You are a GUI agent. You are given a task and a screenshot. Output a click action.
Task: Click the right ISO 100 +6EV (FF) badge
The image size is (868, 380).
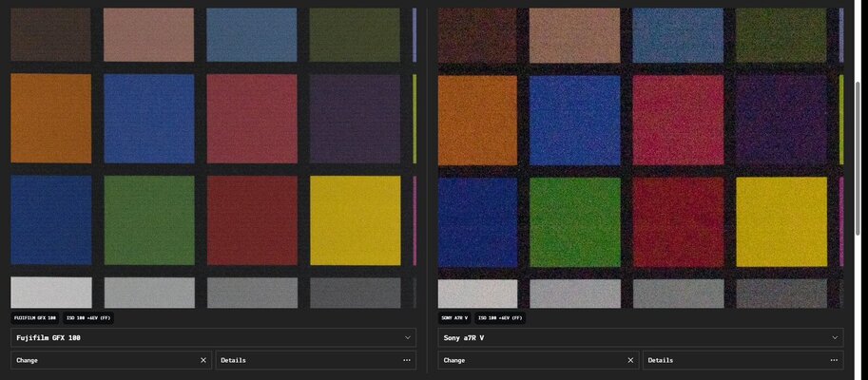[500, 318]
